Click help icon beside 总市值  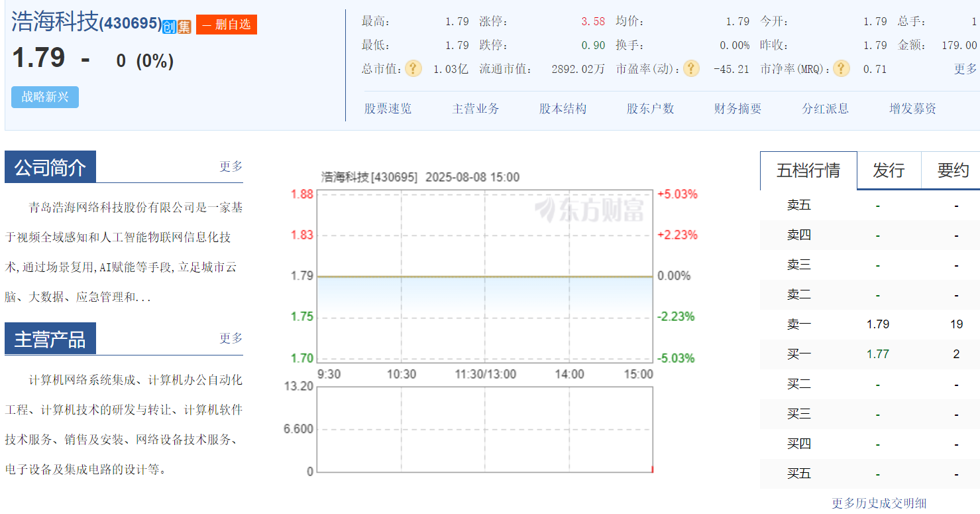click(x=413, y=68)
